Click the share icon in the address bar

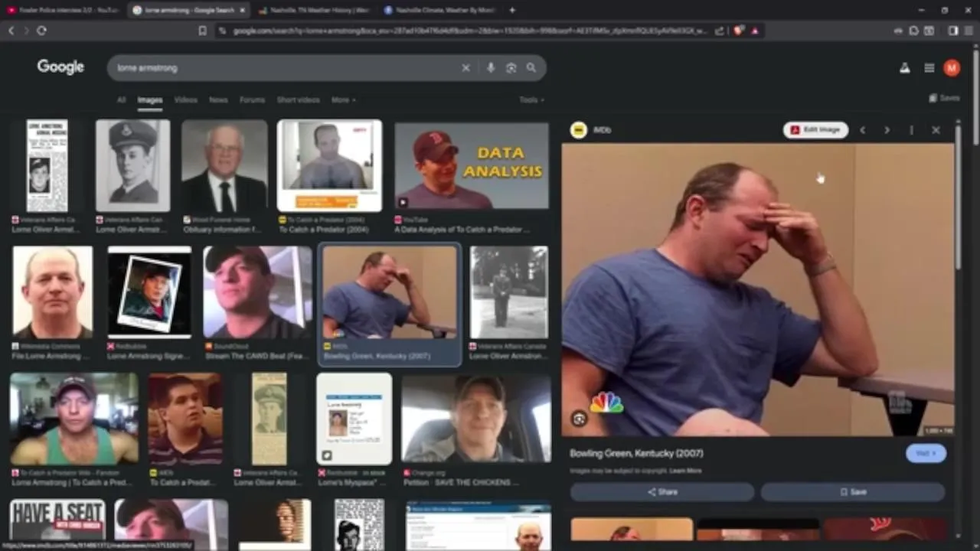click(x=720, y=31)
